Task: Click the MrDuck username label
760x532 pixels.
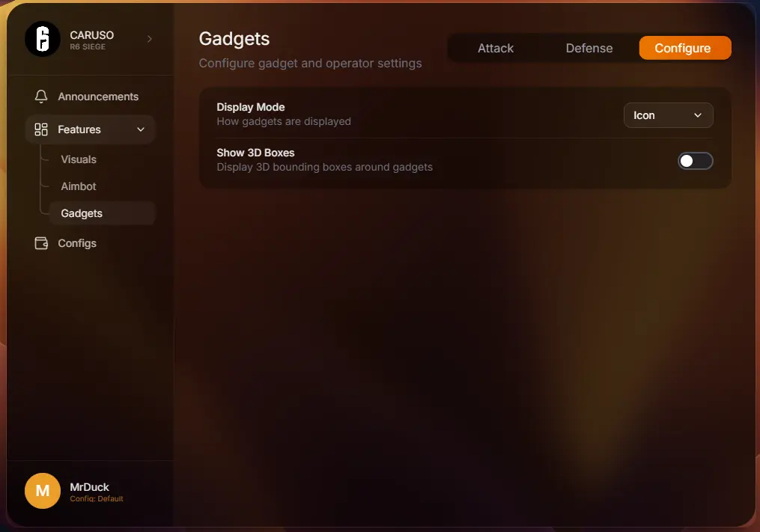Action: pyautogui.click(x=89, y=487)
